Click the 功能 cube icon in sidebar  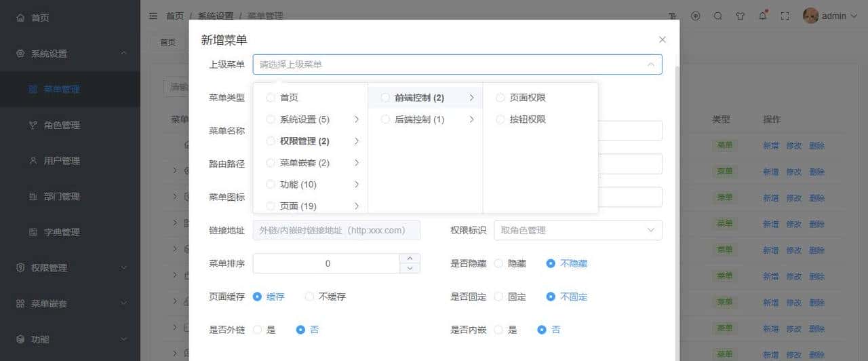[x=20, y=339]
